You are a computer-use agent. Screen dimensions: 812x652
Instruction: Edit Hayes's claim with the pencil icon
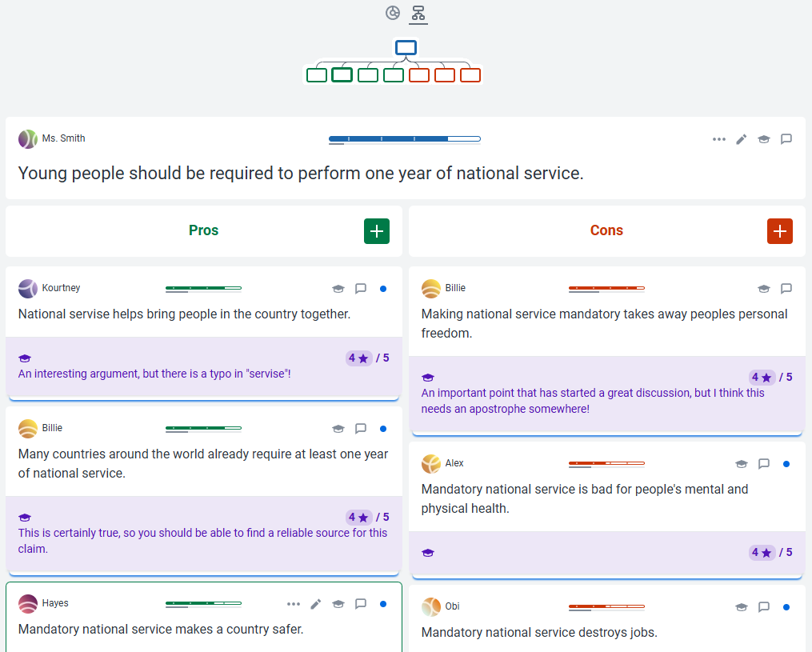pos(316,604)
